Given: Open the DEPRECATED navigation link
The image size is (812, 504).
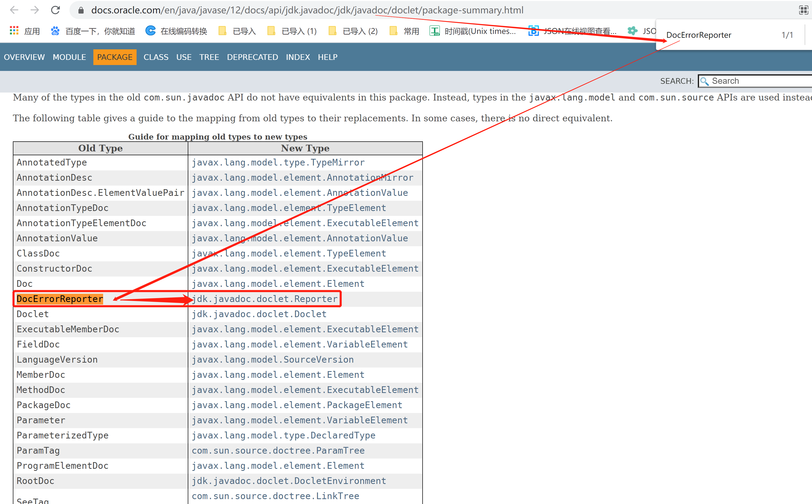Looking at the screenshot, I should click(252, 57).
